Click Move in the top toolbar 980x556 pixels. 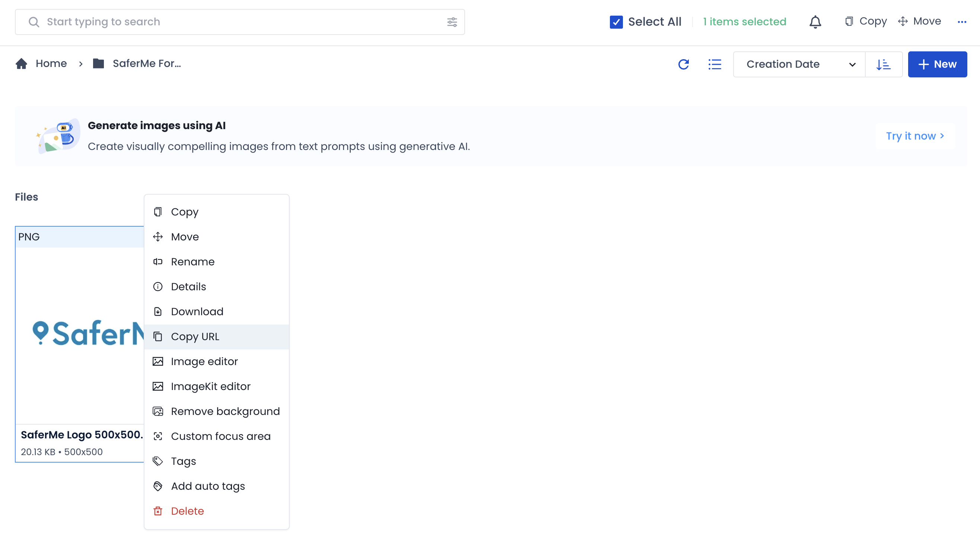pos(919,21)
